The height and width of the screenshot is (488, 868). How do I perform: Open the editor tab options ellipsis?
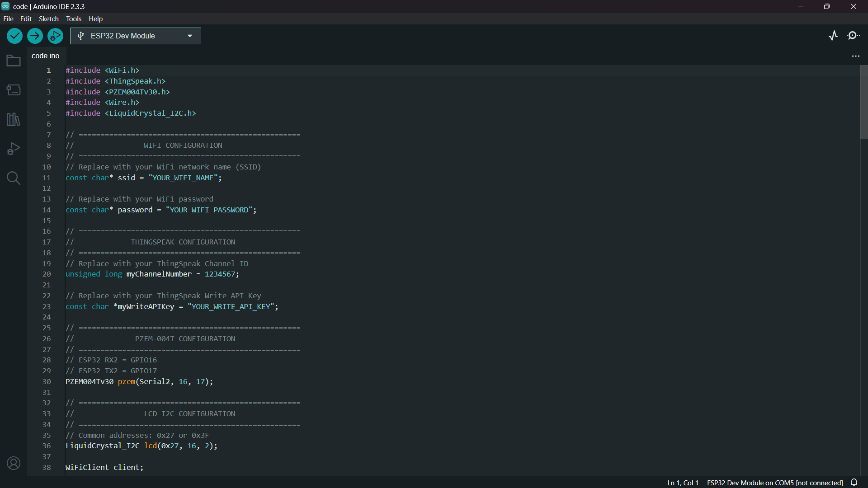[x=856, y=56]
